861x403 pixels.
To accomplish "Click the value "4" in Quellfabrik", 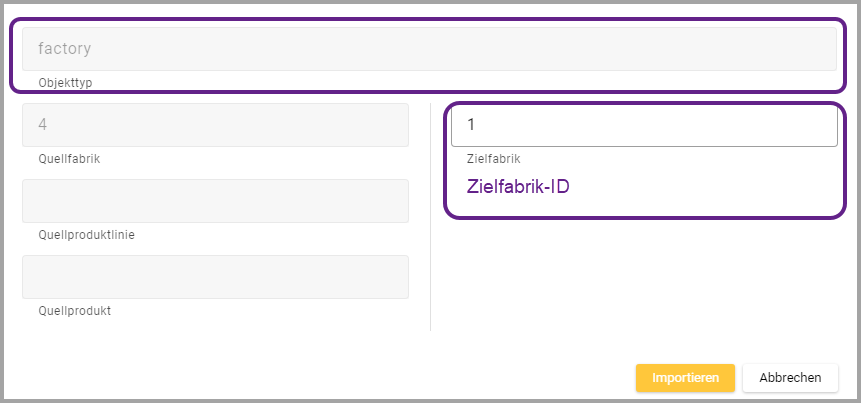I will click(x=43, y=125).
